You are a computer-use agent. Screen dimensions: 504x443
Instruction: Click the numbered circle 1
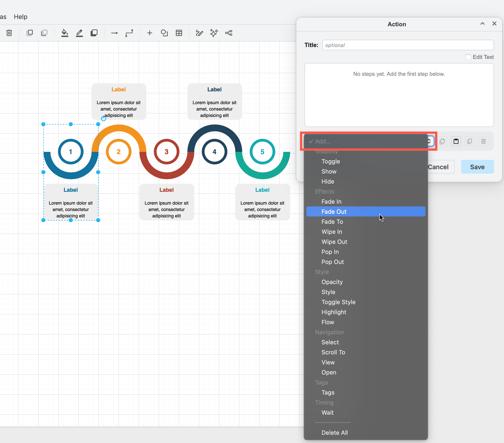point(71,152)
